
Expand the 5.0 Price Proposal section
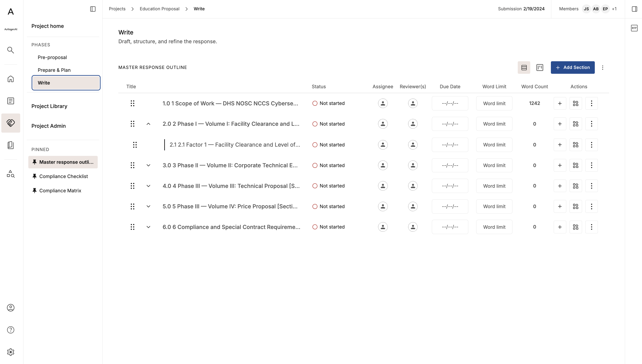(148, 207)
